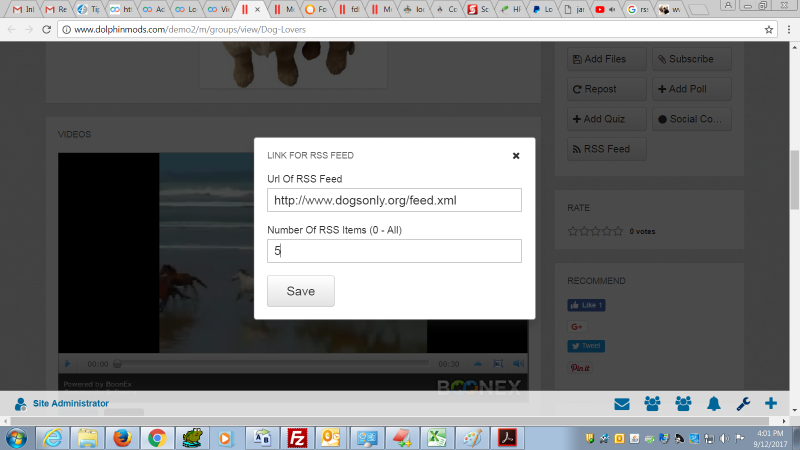Rate with the first star

coord(573,231)
